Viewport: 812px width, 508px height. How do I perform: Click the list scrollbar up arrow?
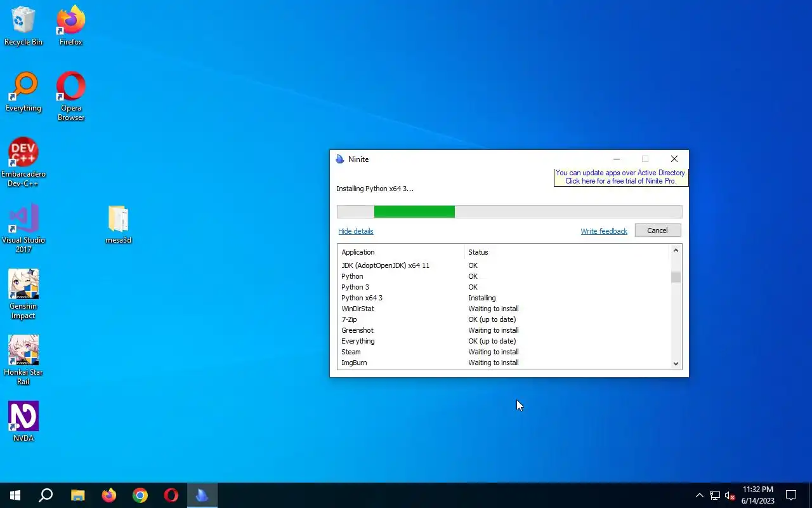(x=676, y=251)
